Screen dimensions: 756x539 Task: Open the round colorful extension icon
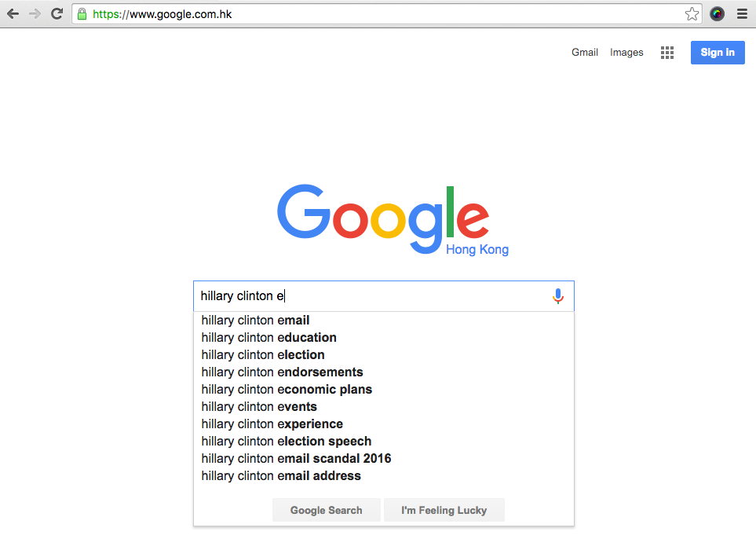pyautogui.click(x=717, y=14)
